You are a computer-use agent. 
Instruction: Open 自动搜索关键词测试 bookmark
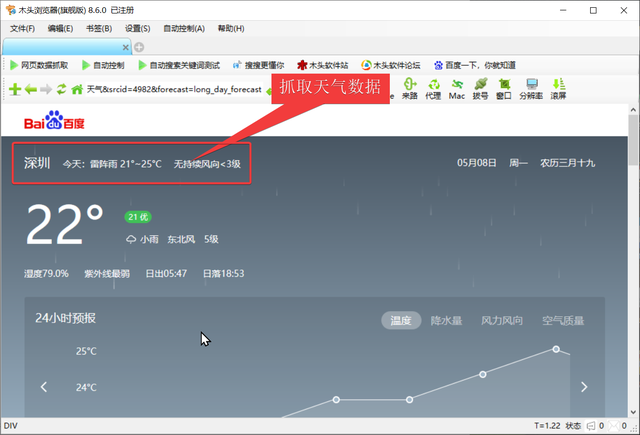coord(179,65)
